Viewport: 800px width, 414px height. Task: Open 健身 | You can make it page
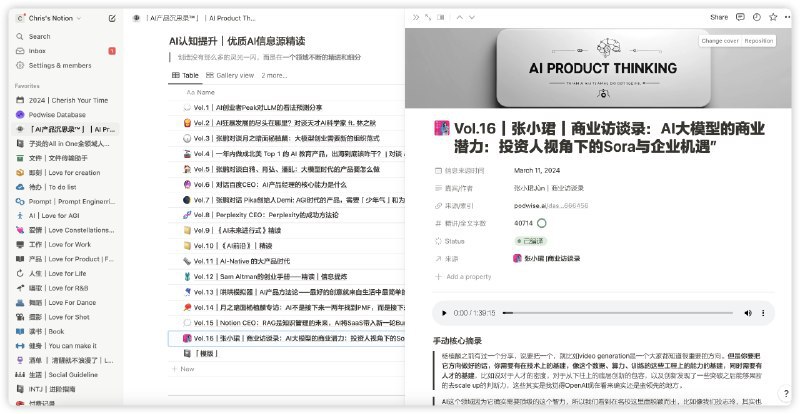(62, 346)
